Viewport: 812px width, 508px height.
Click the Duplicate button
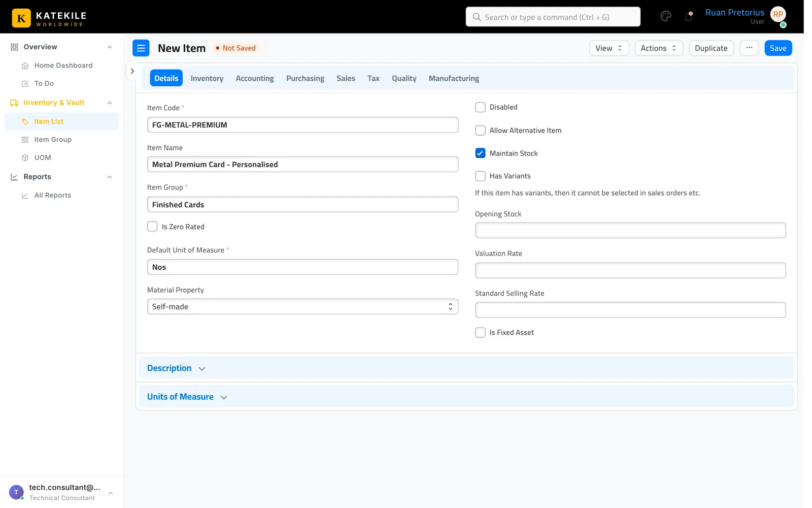click(x=710, y=48)
